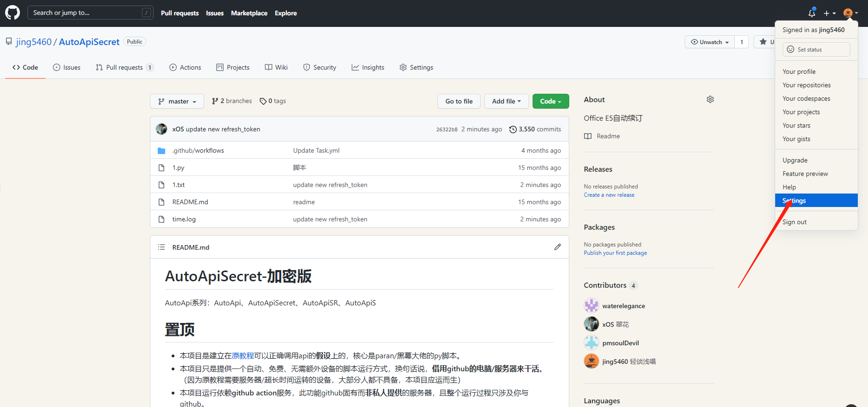Open the Insights tab

click(368, 67)
